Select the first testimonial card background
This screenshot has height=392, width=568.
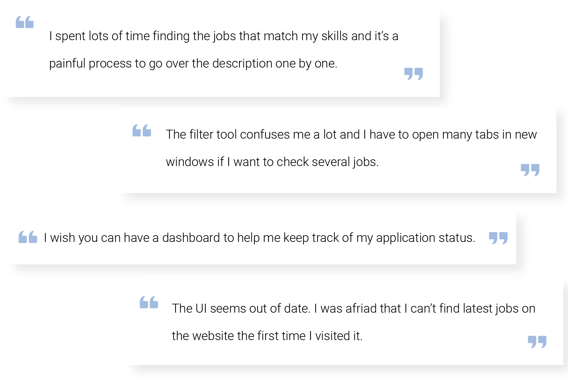[x=222, y=54]
